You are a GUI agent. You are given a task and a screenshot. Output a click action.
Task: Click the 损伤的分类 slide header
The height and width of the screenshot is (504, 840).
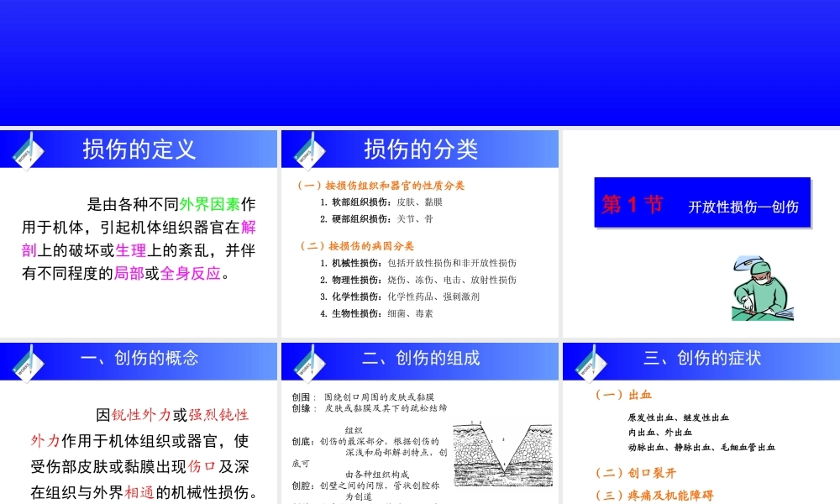(x=421, y=150)
